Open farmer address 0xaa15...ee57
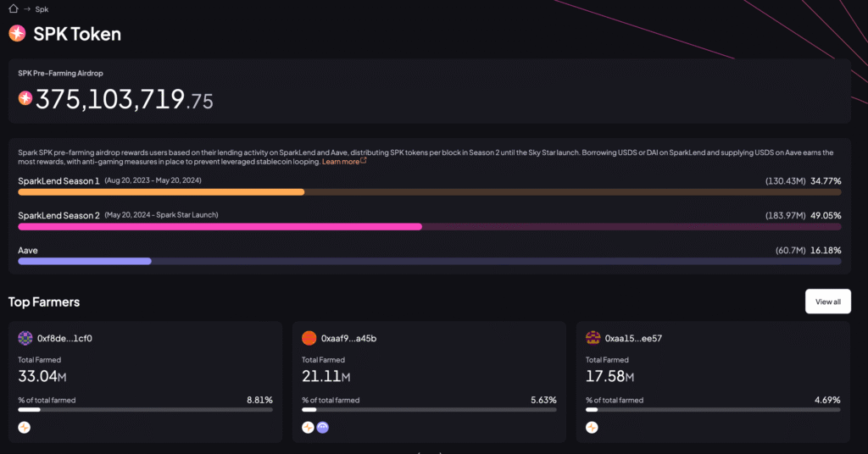868x454 pixels. (x=633, y=339)
